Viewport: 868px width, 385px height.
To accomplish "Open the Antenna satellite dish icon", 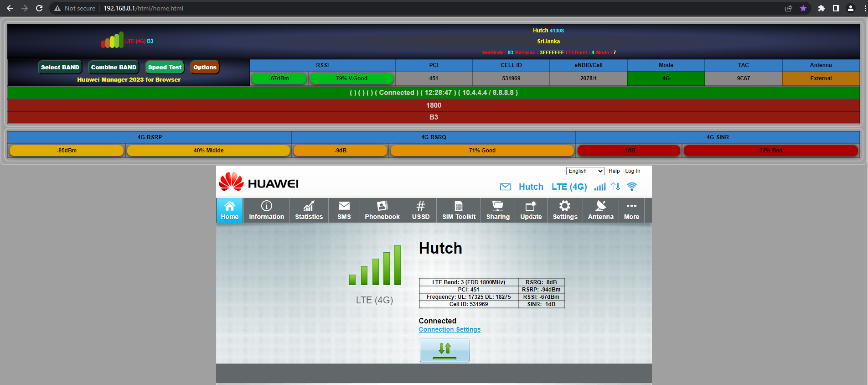I will click(x=601, y=206).
